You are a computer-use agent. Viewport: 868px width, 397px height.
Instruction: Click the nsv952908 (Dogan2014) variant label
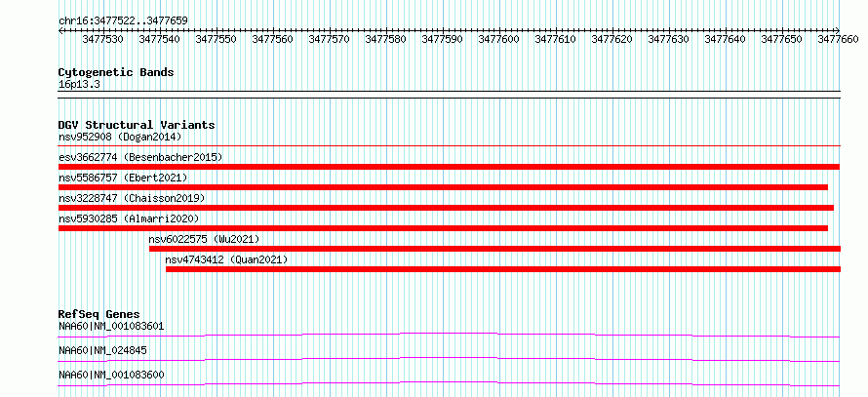coord(120,137)
